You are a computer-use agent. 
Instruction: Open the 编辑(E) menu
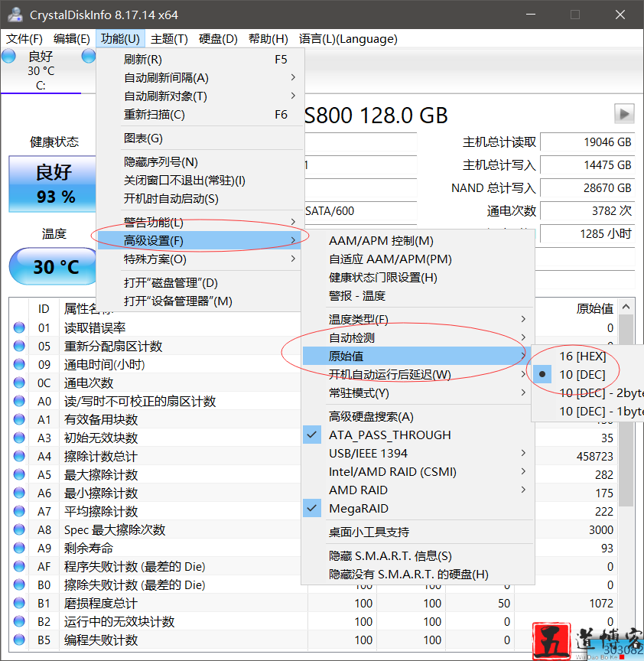(x=72, y=39)
